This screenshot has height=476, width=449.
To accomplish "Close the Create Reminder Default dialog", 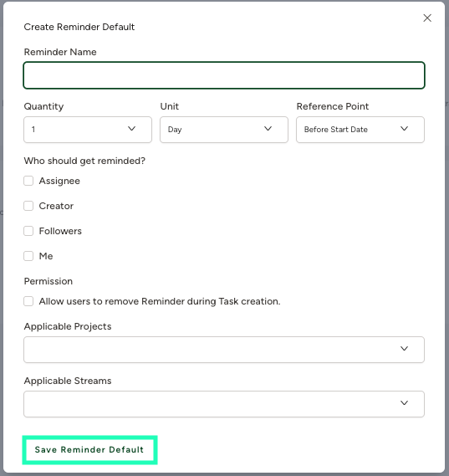I will point(427,18).
